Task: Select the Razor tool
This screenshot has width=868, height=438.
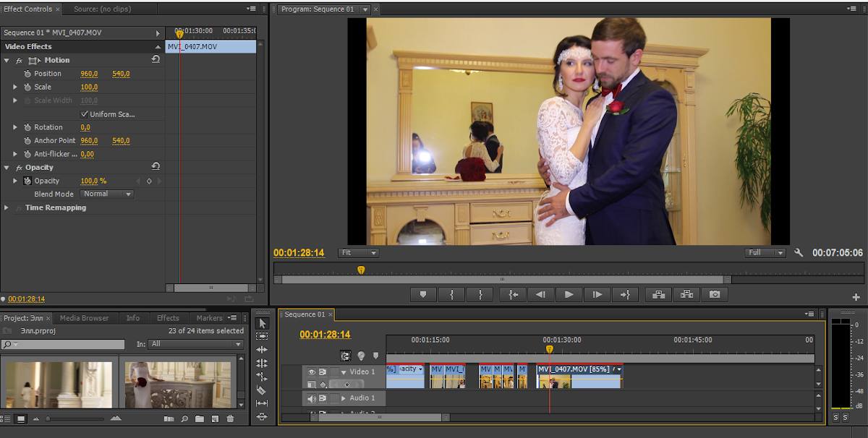Action: pyautogui.click(x=263, y=390)
